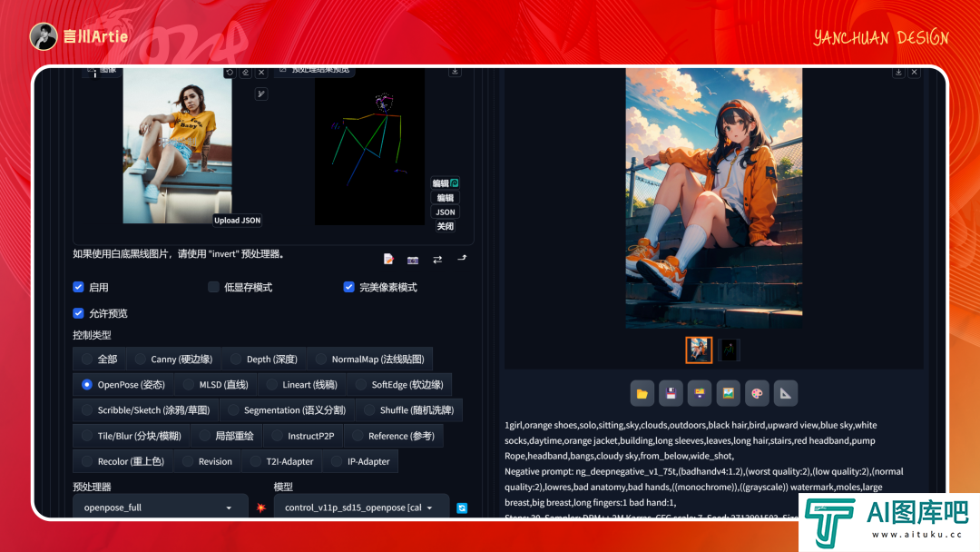The image size is (980, 552).
Task: Remove the uploaded input image
Action: click(262, 73)
